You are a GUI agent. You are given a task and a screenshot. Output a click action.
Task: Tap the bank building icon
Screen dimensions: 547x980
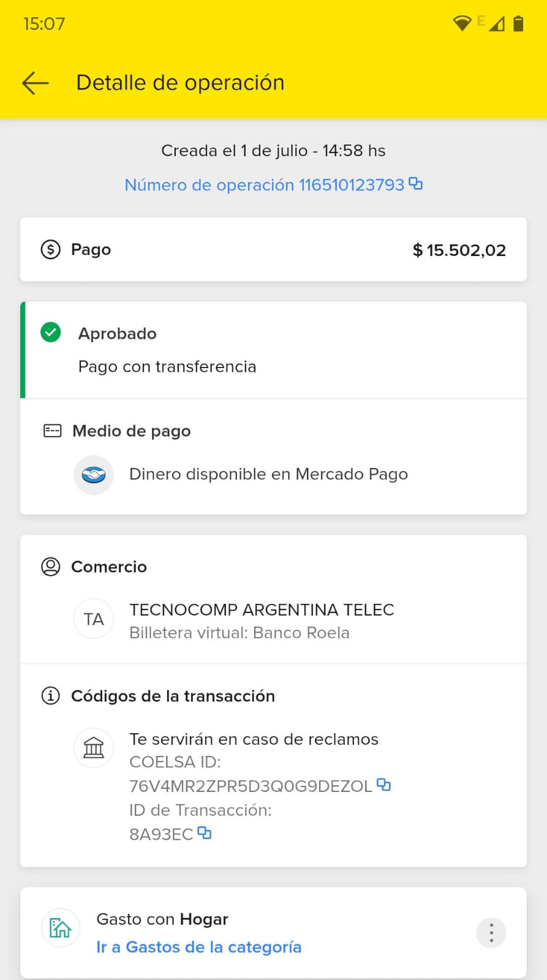94,748
